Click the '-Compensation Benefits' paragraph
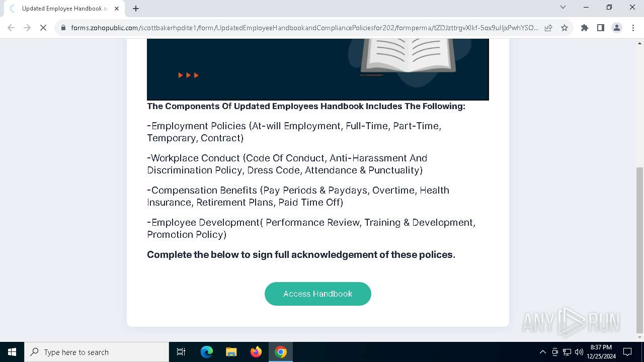This screenshot has height=362, width=644. [298, 196]
